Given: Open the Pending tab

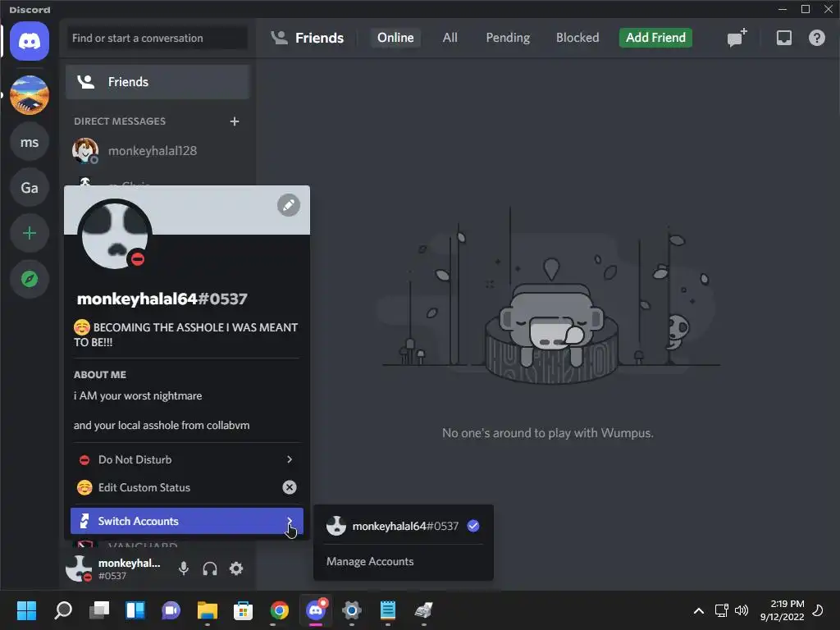Looking at the screenshot, I should pyautogui.click(x=508, y=38).
